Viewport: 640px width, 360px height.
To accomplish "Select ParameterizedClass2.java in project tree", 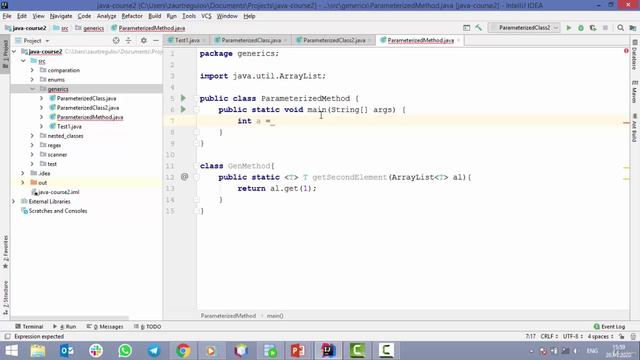I will [x=88, y=108].
